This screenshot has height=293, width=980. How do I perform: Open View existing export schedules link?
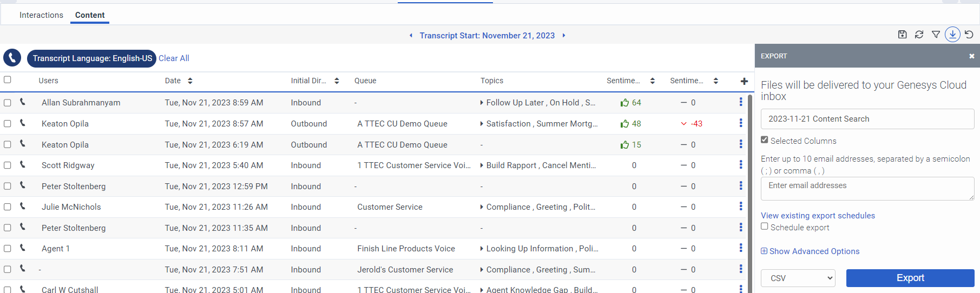[818, 216]
